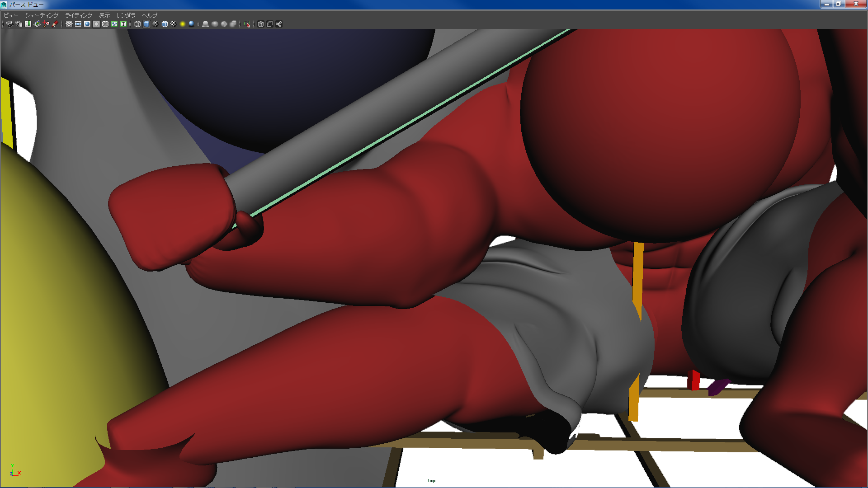868x488 pixels.
Task: Open the ビュー menu
Action: pyautogui.click(x=11, y=15)
